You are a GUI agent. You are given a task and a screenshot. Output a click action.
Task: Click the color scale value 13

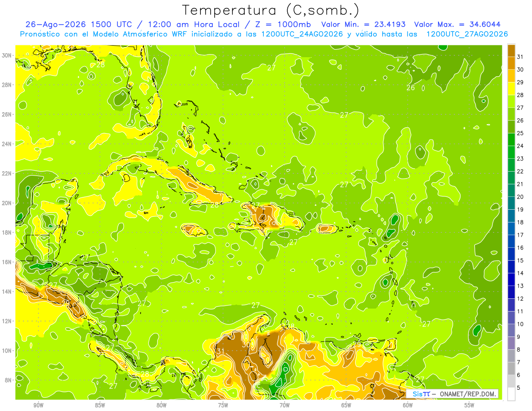click(520, 286)
